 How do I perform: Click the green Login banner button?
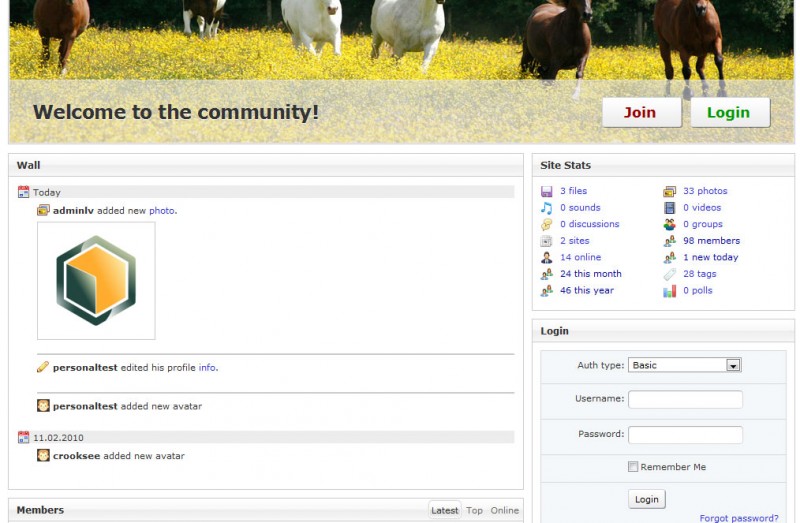(730, 112)
